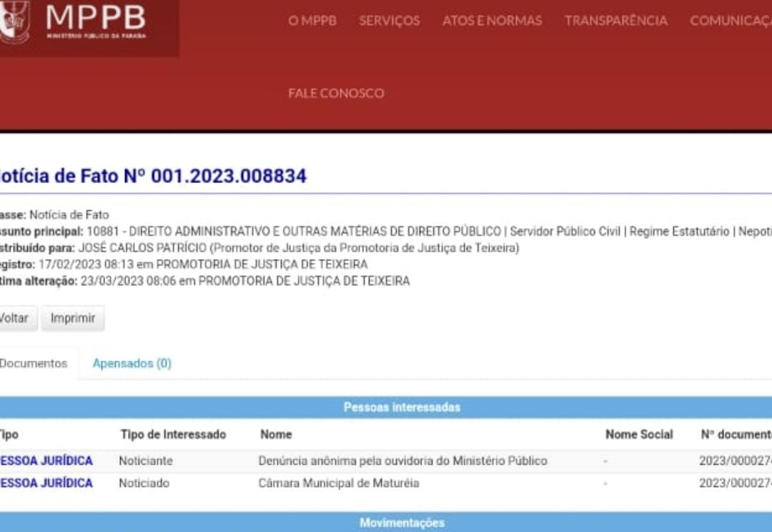Click Pessoa Jurídica link for Noticiado row
Viewport: 772px width, 532px height.
point(46,483)
